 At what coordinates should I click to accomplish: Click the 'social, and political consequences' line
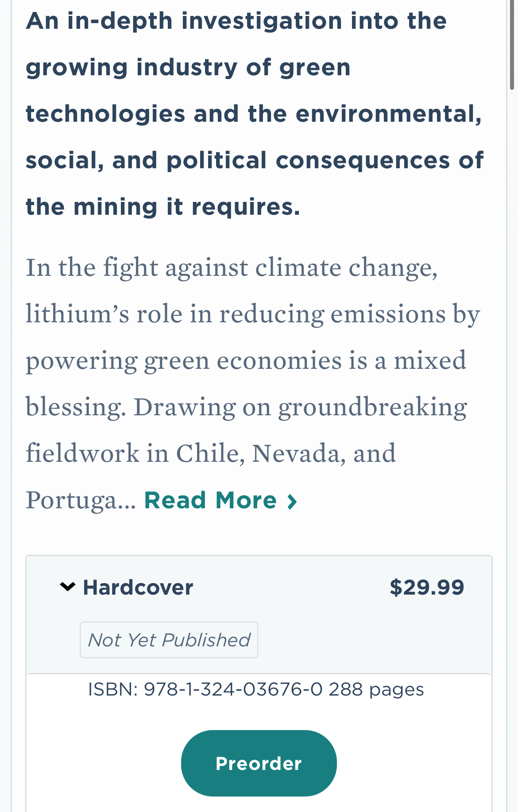[x=254, y=160]
